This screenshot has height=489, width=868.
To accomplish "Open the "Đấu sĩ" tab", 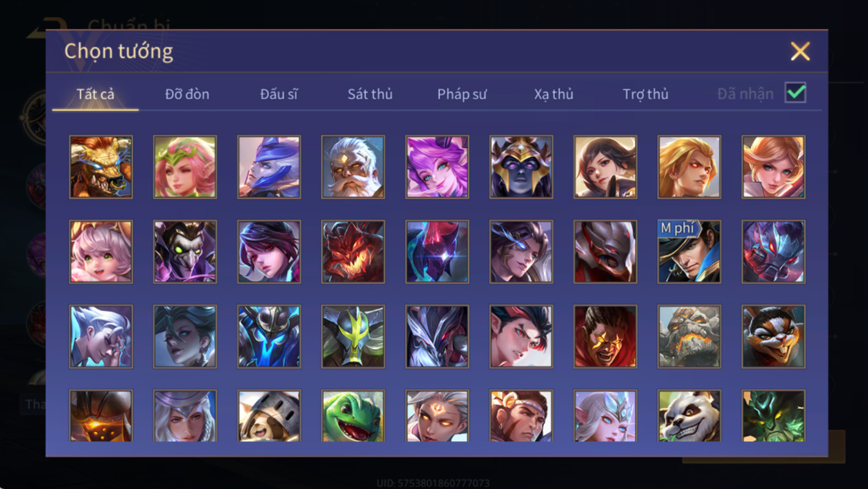I will click(279, 94).
